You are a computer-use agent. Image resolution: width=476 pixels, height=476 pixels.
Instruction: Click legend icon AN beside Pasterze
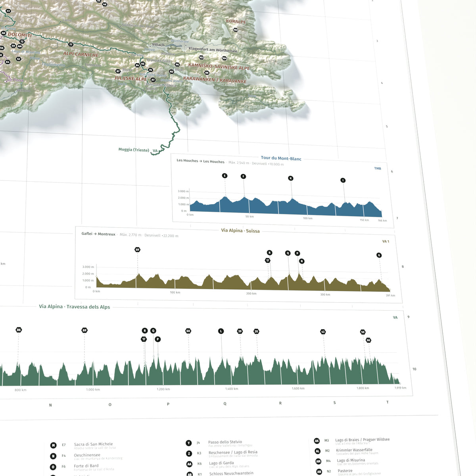pos(319,472)
